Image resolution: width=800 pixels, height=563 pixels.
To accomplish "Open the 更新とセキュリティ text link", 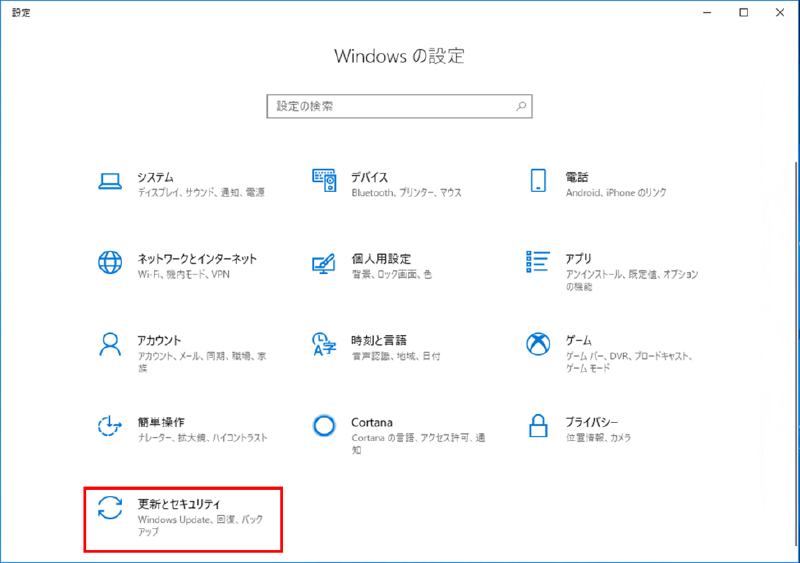I will (x=179, y=504).
